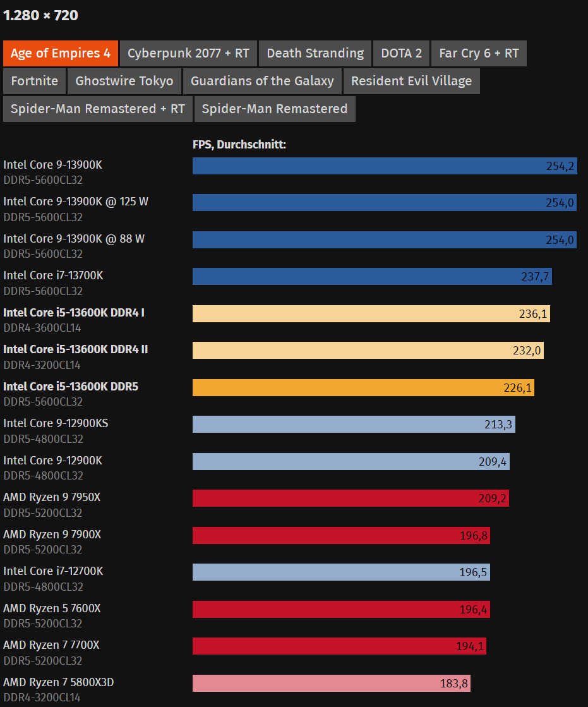Click 'DDR4-3600CL14' under i5-13600K DDR4 I

coord(42,329)
